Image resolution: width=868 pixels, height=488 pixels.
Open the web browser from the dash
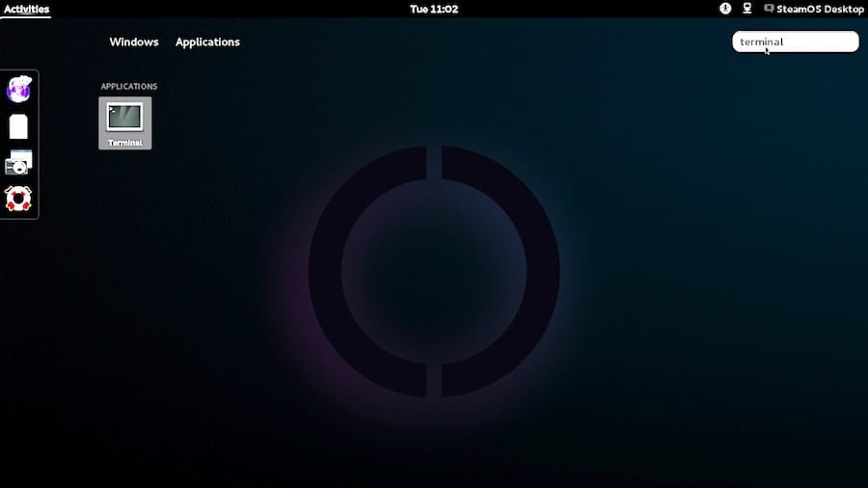pos(19,90)
